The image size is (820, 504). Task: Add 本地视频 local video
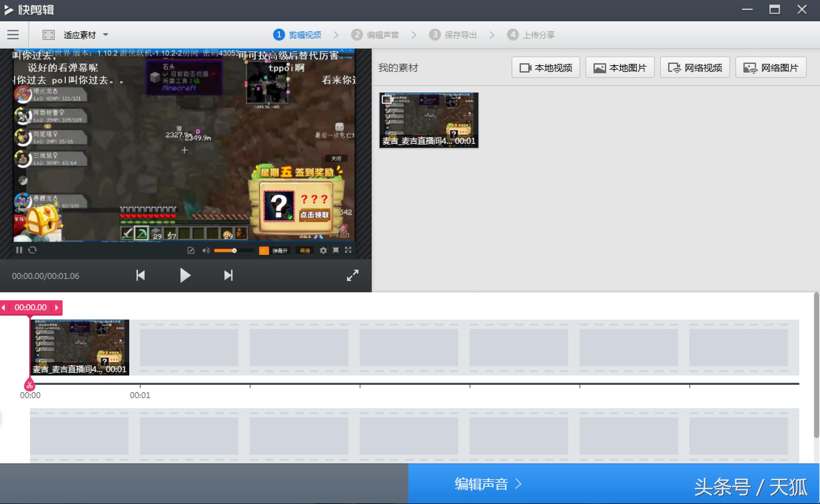coord(546,68)
